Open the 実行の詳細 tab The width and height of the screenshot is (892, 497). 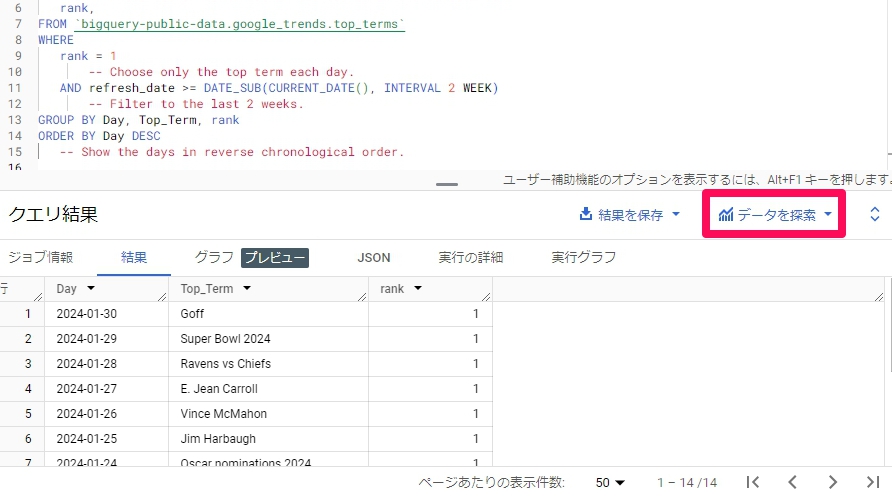(470, 258)
